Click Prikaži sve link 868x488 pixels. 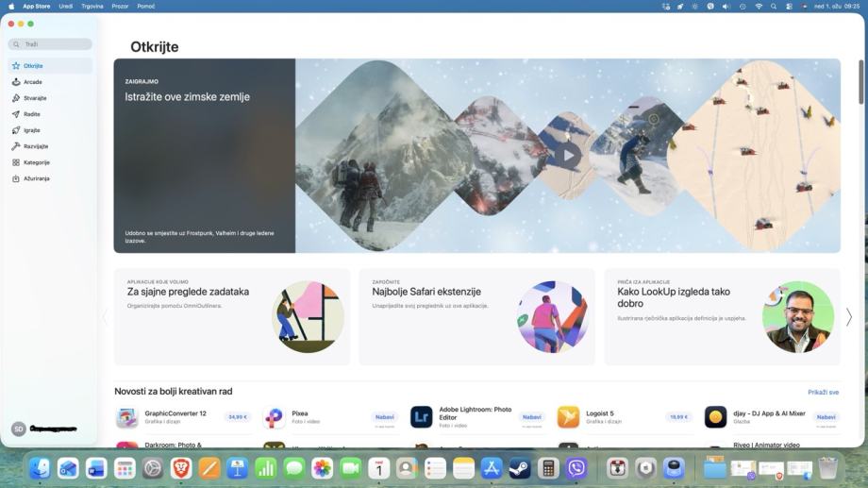click(823, 392)
